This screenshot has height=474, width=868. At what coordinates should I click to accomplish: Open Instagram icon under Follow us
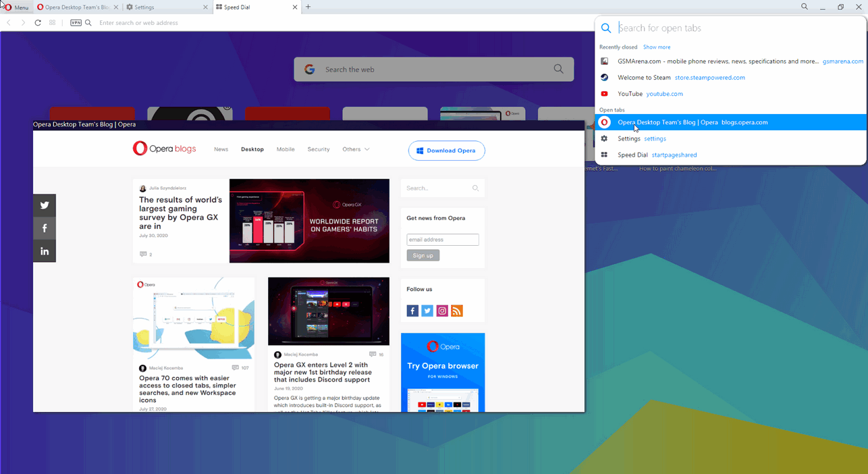click(x=442, y=311)
